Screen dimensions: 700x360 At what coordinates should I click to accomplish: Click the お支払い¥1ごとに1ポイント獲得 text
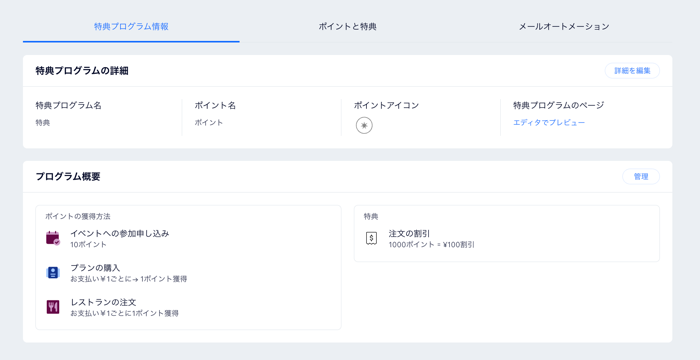125,313
